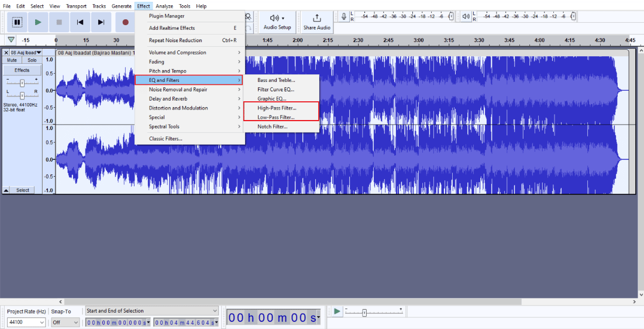
Task: Click the 3:00 mark on timeline ruler
Action: tap(419, 40)
